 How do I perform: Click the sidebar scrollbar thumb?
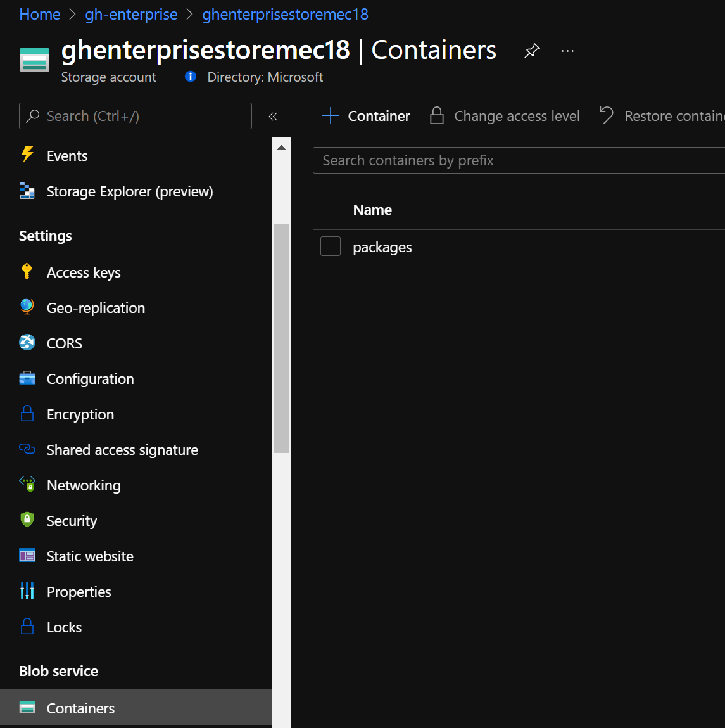281,338
